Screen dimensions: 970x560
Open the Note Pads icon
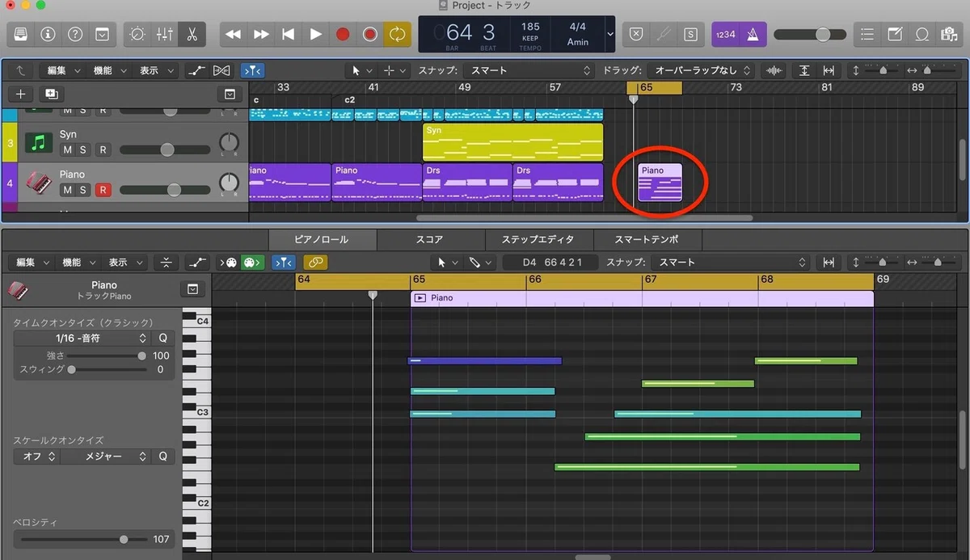tap(895, 34)
